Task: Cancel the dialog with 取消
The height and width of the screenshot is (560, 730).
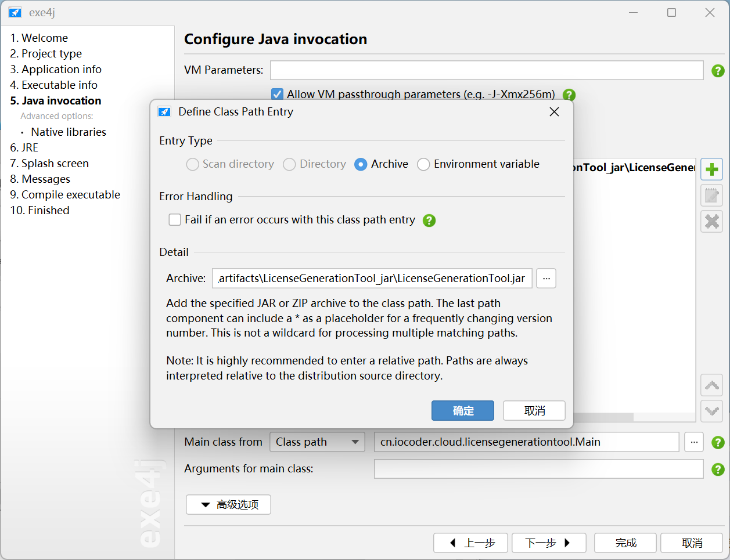Action: [x=534, y=410]
